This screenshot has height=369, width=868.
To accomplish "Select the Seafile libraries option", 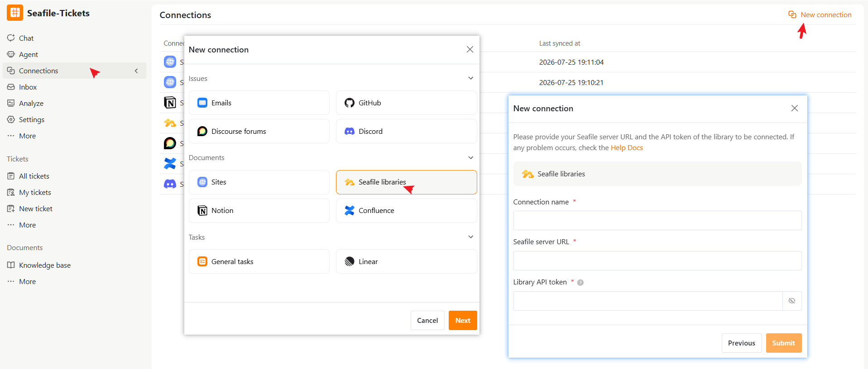I will tap(407, 182).
